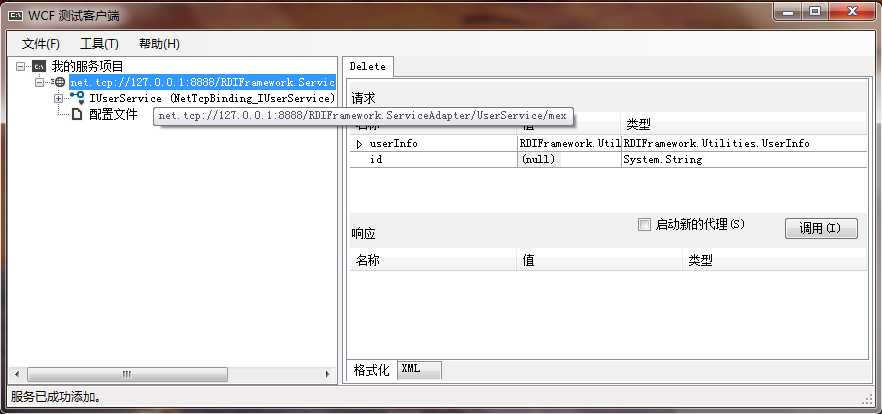
Task: Open the 帮助(H) menu
Action: tap(159, 44)
